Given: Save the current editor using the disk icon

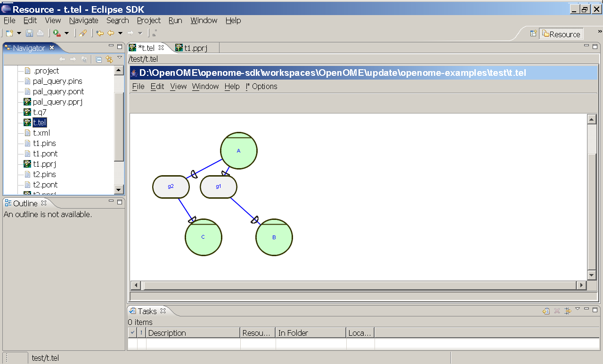Looking at the screenshot, I should [x=29, y=33].
